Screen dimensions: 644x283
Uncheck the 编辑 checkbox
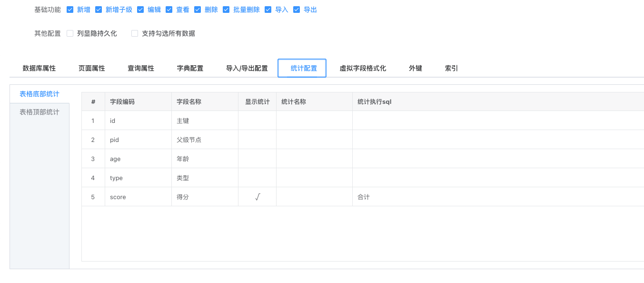click(x=140, y=10)
